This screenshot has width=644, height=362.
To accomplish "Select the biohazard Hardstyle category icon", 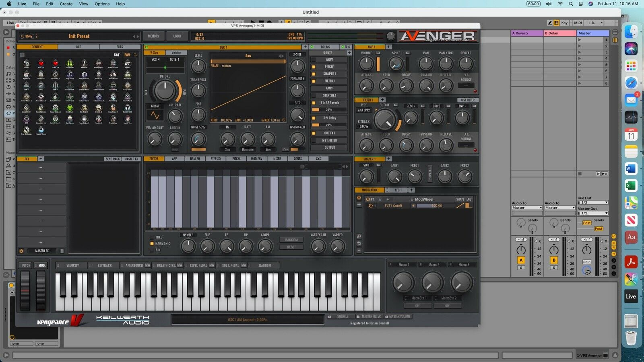I will pyautogui.click(x=70, y=108).
